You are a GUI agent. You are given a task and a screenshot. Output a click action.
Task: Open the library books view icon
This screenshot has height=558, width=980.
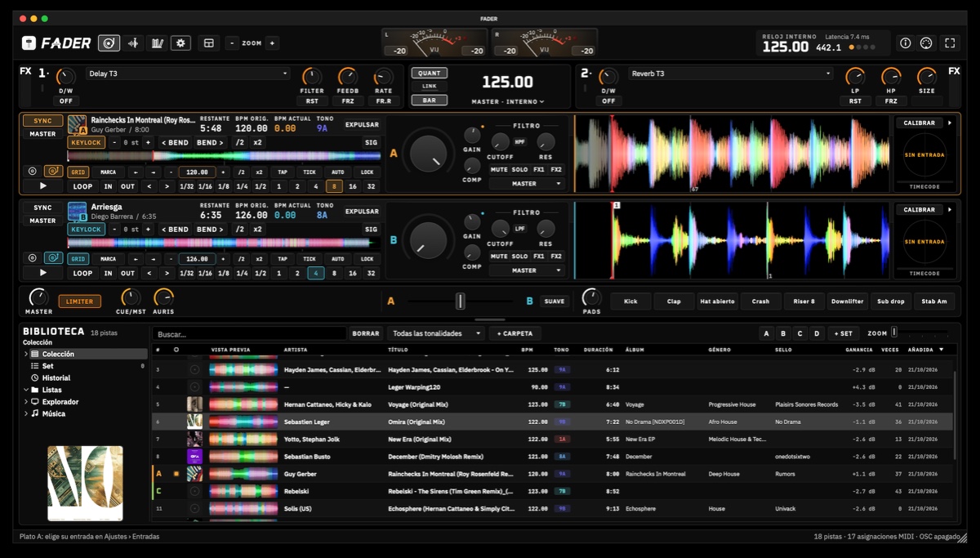click(157, 43)
